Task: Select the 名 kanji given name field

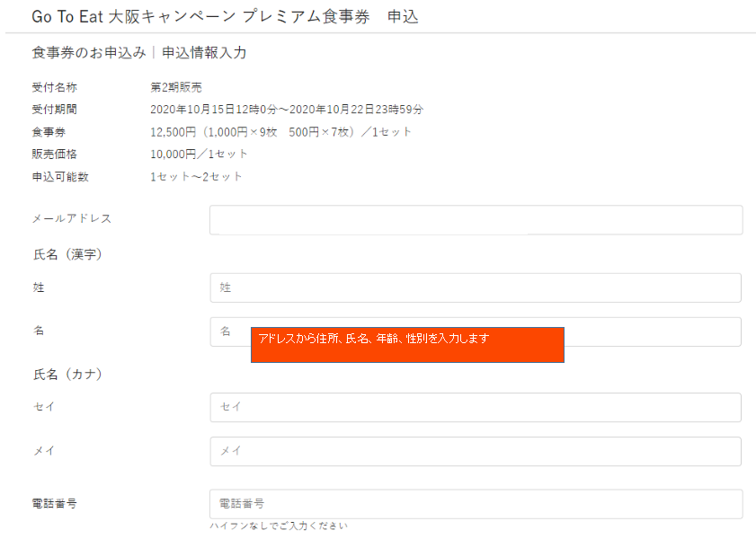Action: (476, 331)
